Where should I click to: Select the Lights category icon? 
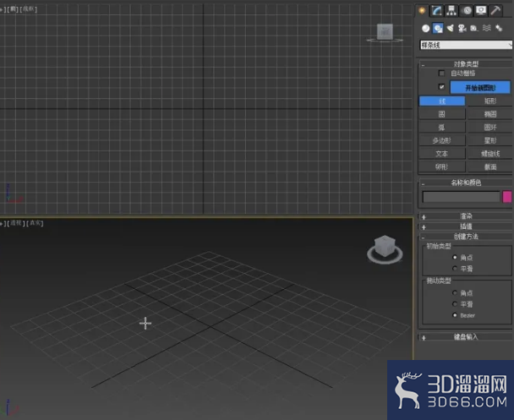451,29
